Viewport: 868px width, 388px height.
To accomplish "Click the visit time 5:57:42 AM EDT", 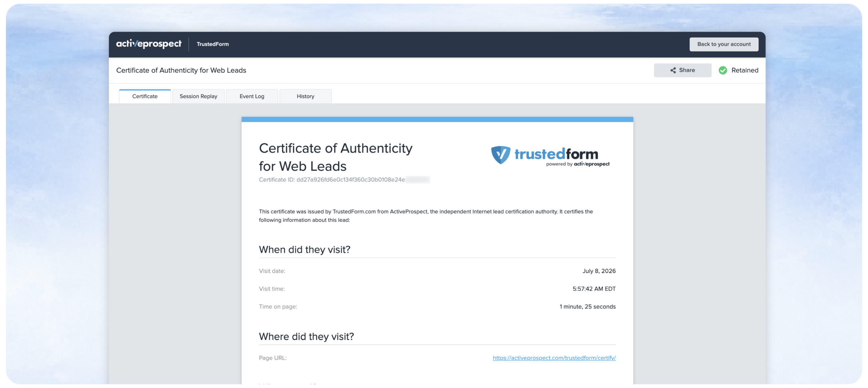I will 594,289.
